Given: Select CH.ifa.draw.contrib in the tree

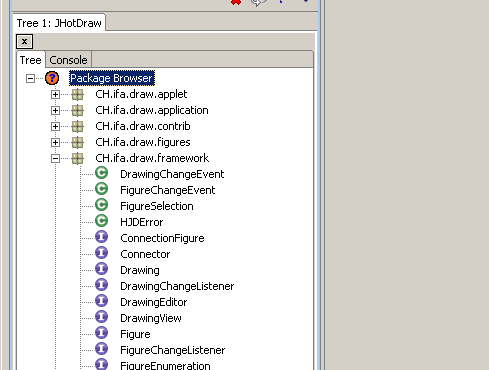Looking at the screenshot, I should pos(143,126).
